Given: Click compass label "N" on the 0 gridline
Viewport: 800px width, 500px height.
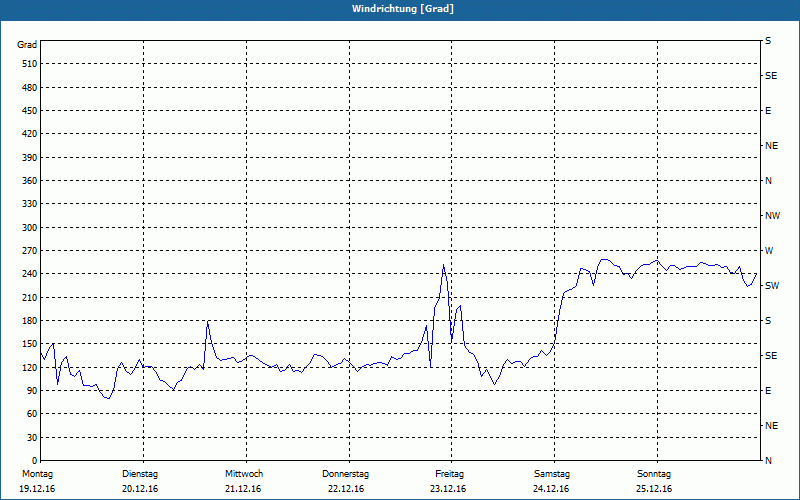Looking at the screenshot, I should (x=769, y=461).
